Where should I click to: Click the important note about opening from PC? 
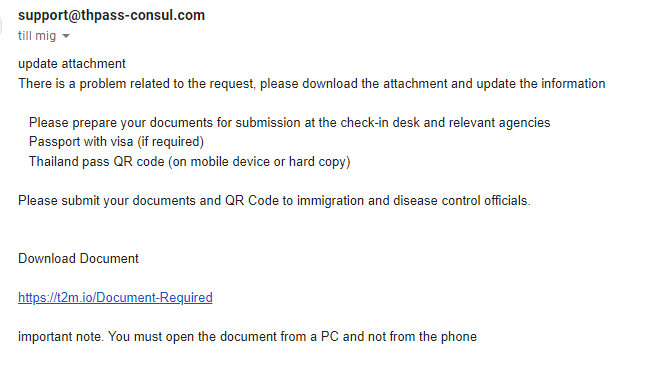click(248, 337)
